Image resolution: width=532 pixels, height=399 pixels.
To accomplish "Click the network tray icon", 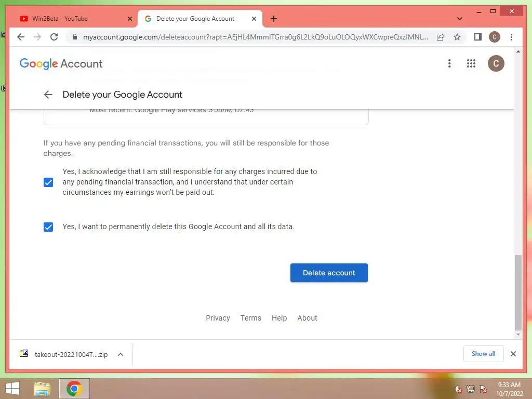I will coord(471,389).
